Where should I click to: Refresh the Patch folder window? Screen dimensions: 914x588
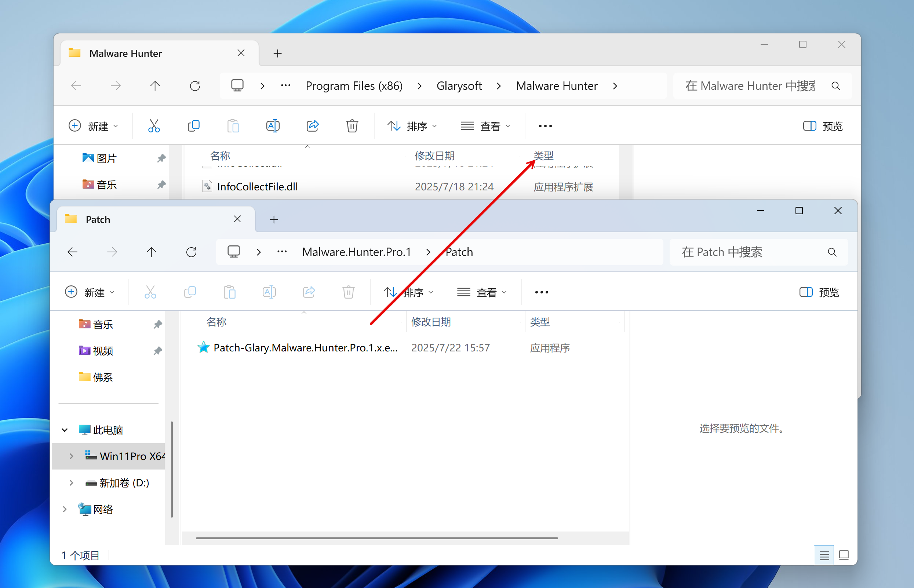click(192, 252)
